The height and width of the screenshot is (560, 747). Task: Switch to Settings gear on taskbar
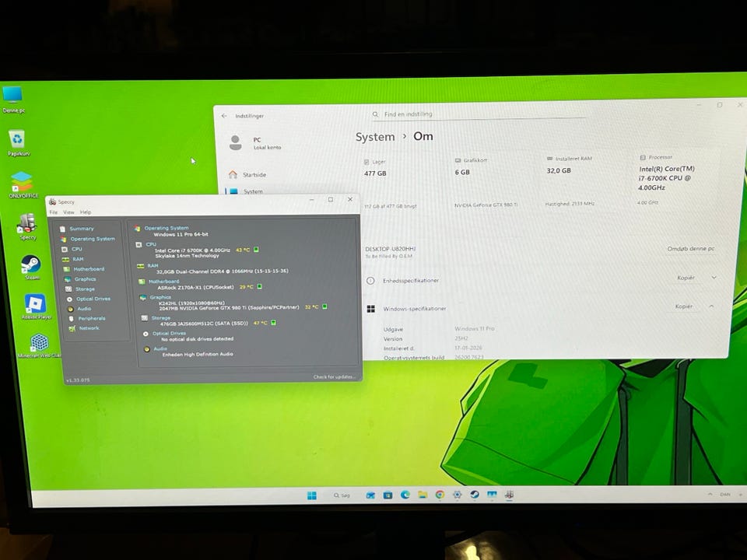click(458, 495)
